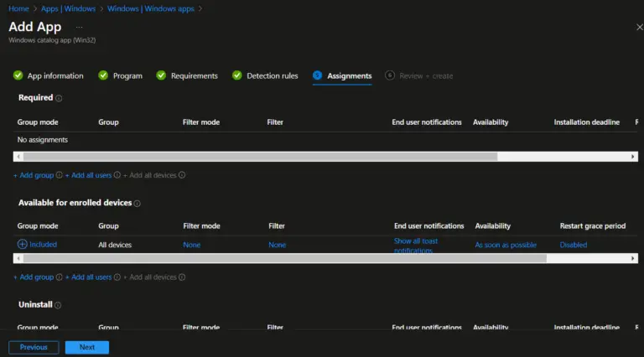Click the Included plus circle icon

pyautogui.click(x=22, y=245)
